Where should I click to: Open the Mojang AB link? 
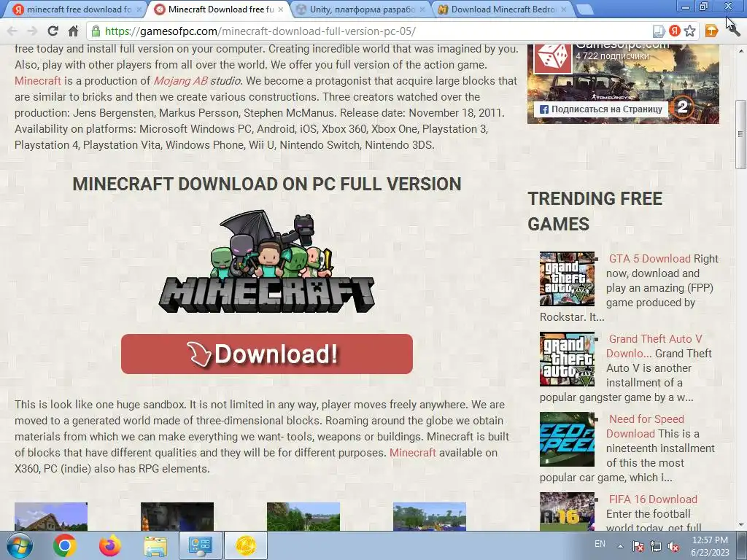click(x=181, y=81)
